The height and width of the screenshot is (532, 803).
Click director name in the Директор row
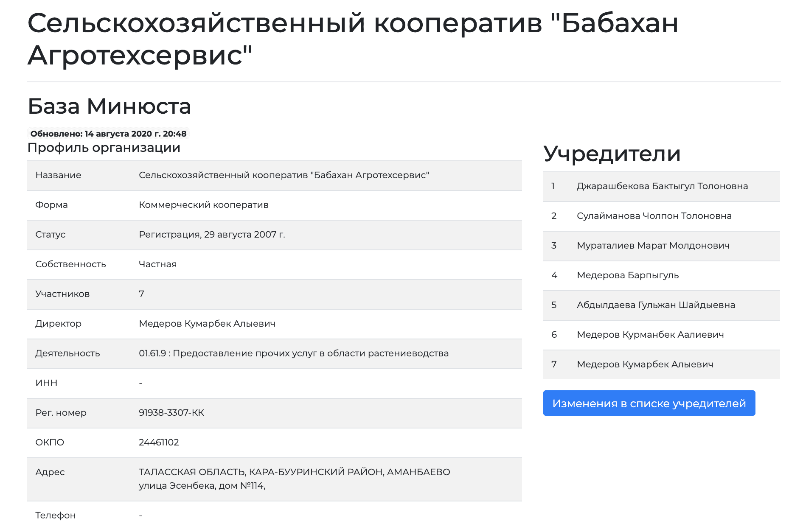click(207, 324)
